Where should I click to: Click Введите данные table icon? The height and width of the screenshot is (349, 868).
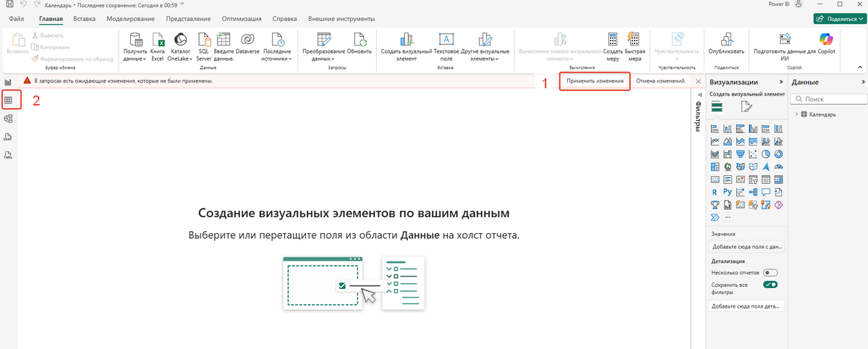[x=223, y=46]
